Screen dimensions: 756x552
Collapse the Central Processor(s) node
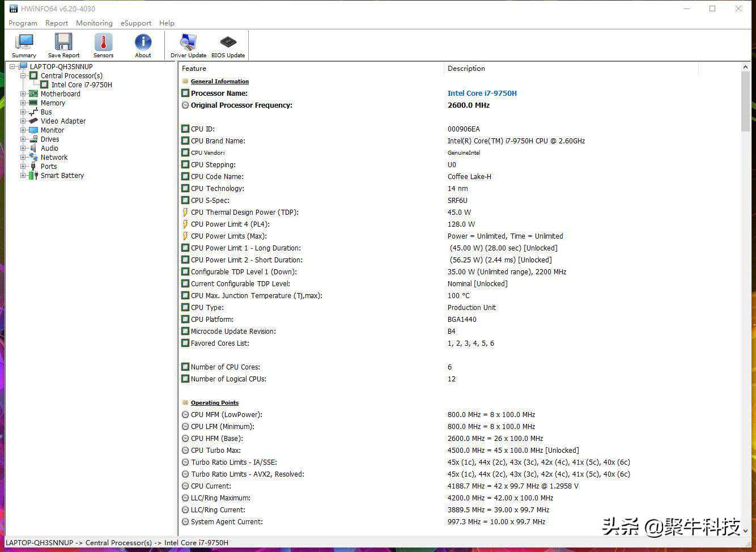click(x=23, y=75)
